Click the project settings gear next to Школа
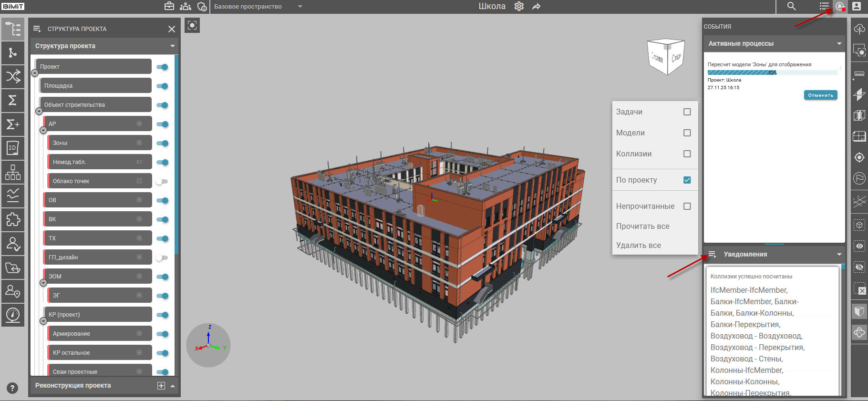This screenshot has width=868, height=401. click(519, 6)
